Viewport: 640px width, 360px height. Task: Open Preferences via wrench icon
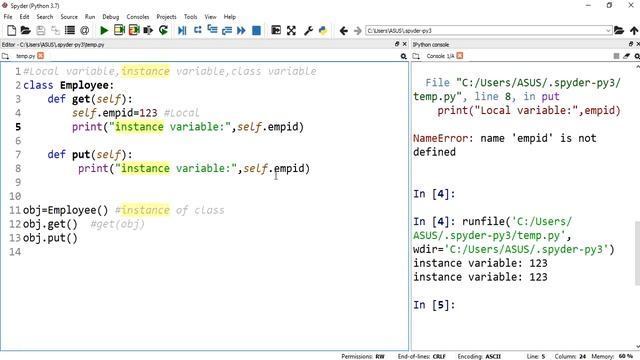point(309,30)
